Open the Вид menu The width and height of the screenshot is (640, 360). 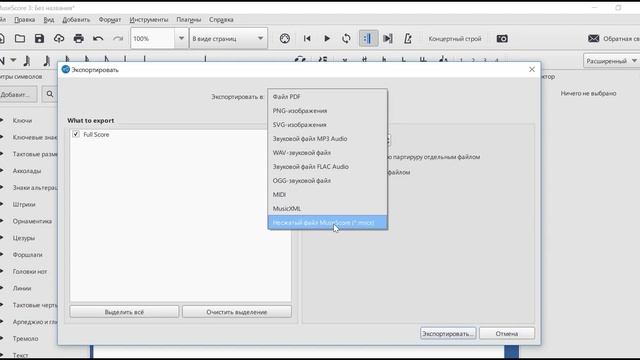point(49,19)
